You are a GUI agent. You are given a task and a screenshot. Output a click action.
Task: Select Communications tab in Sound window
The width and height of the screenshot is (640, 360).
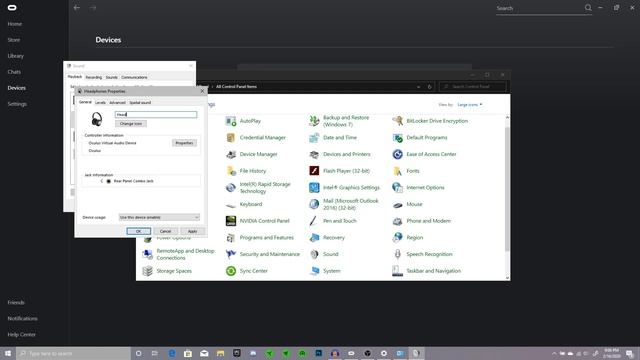coord(134,77)
